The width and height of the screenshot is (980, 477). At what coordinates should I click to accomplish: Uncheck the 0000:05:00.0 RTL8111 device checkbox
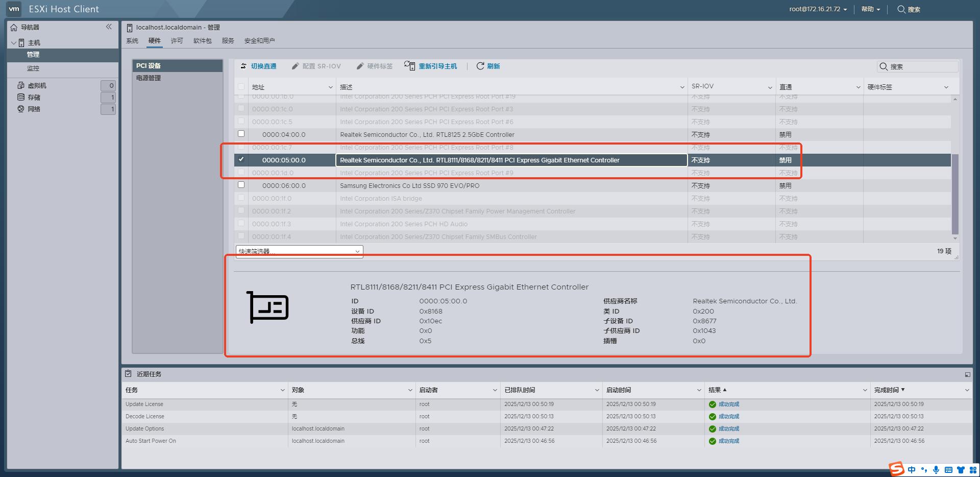click(240, 159)
